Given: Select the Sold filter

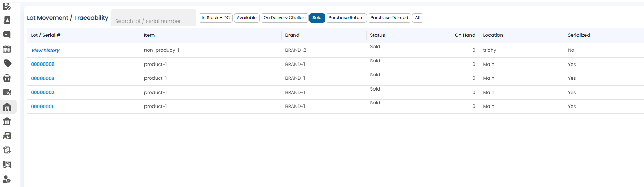Looking at the screenshot, I should click(317, 18).
